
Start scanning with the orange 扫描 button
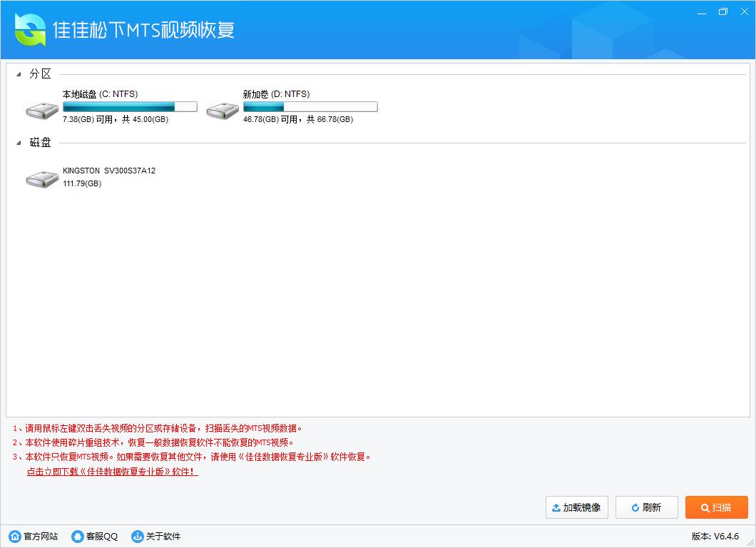click(x=716, y=507)
